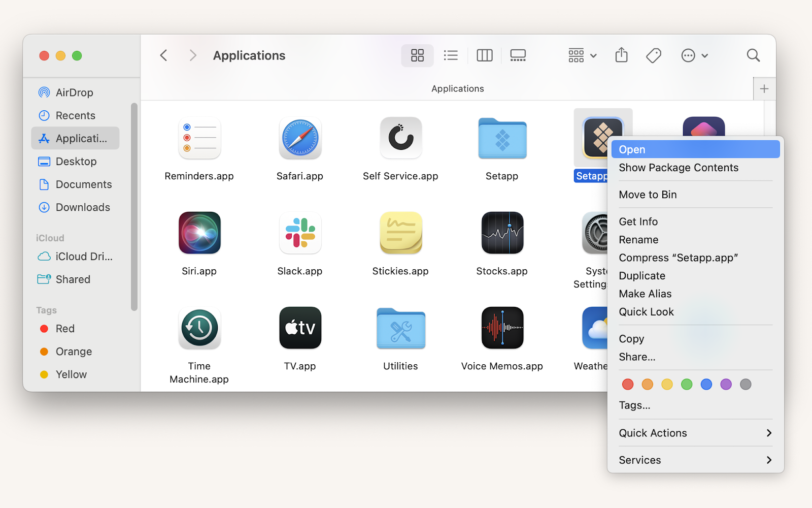This screenshot has height=508, width=812.
Task: Select the Weather app icon
Action: tap(595, 328)
